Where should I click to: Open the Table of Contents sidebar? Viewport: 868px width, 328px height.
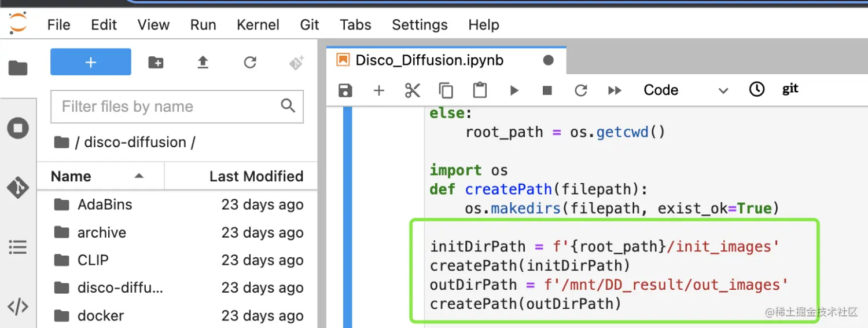point(18,247)
